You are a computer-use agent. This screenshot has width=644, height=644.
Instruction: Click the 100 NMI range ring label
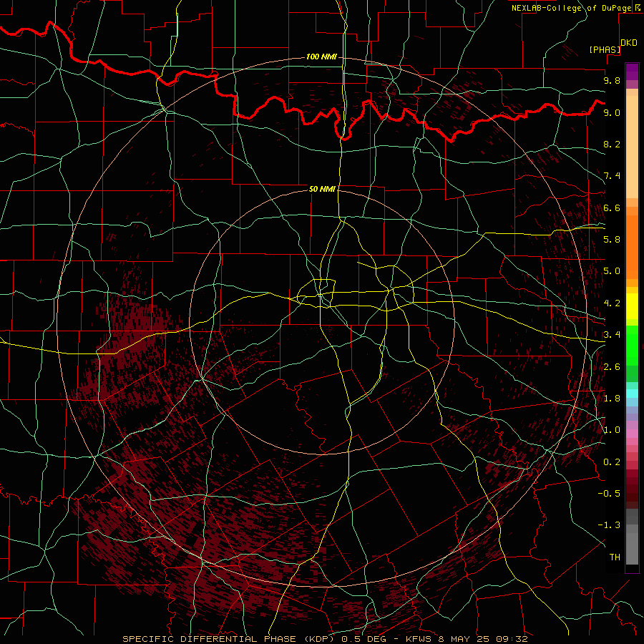(321, 57)
